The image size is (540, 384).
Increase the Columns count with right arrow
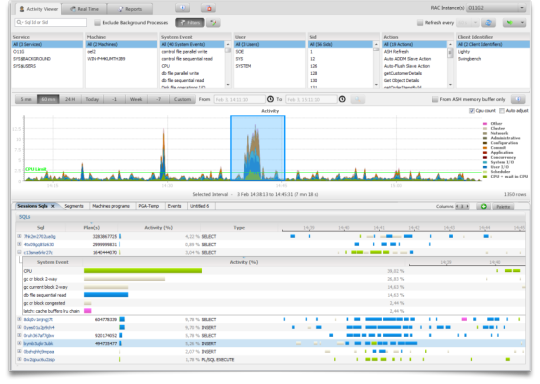click(x=467, y=206)
